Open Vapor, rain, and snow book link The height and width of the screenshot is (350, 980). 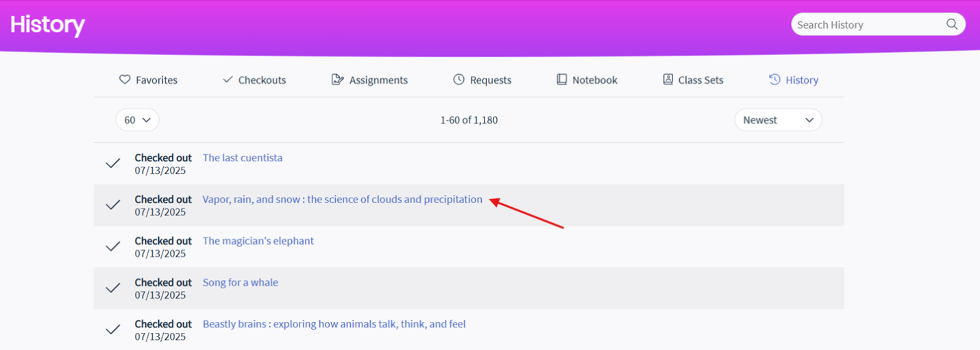point(343,200)
